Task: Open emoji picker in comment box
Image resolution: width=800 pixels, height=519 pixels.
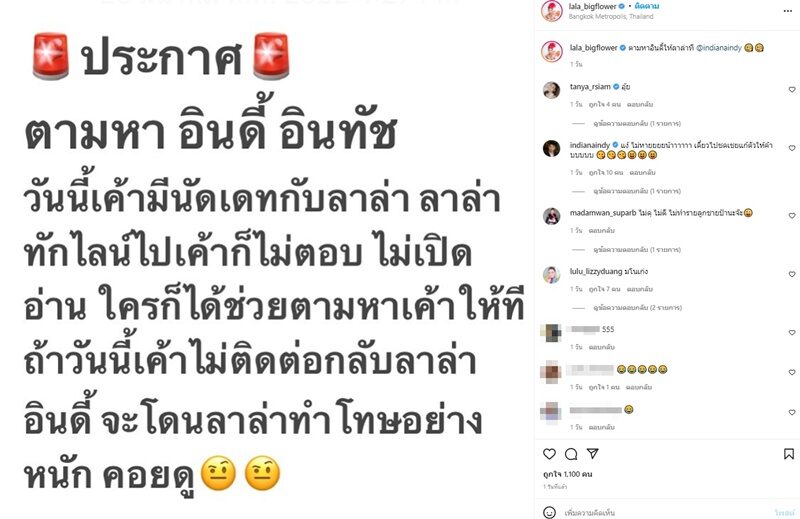Action: coord(549,512)
